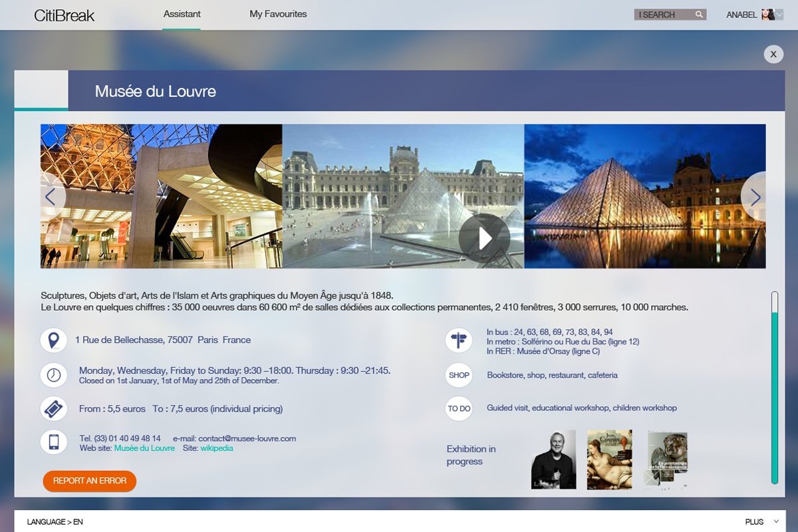Open the Musée du Louvre web site link
The height and width of the screenshot is (532, 798).
point(144,448)
